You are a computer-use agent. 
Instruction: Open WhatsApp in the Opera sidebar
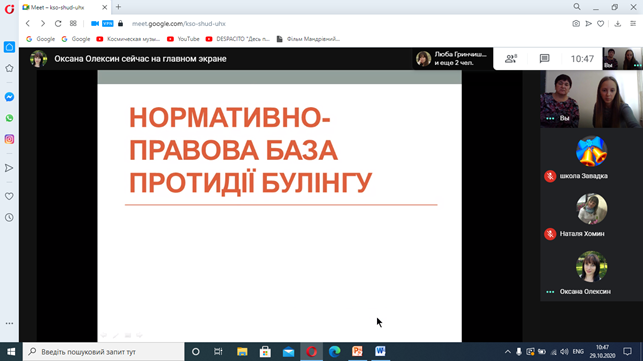[9, 118]
